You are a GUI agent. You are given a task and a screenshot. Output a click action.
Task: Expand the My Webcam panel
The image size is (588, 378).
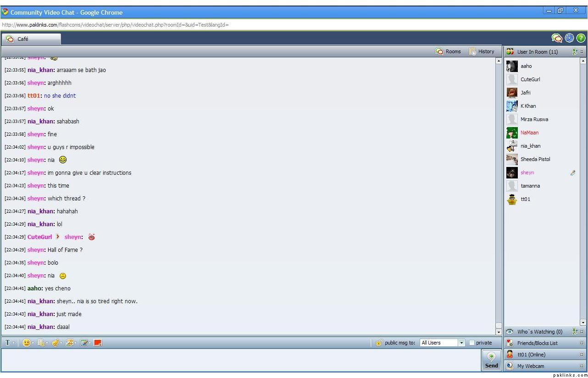click(x=582, y=366)
